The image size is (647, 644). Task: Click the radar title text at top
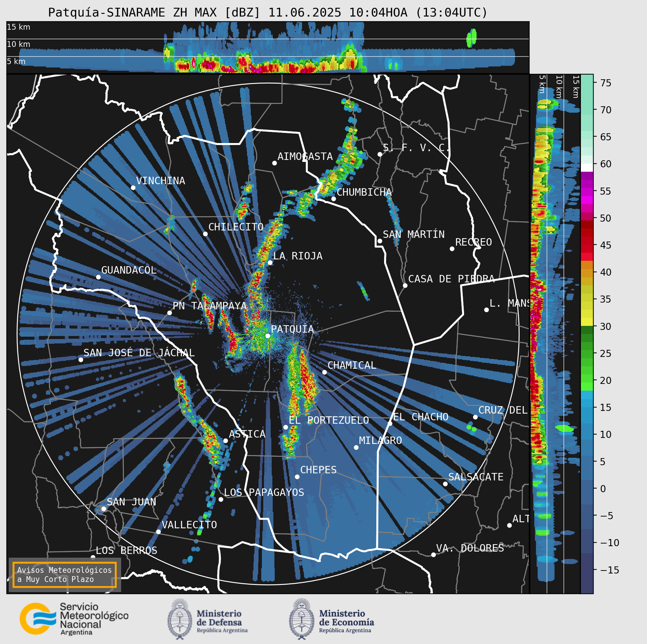click(268, 12)
